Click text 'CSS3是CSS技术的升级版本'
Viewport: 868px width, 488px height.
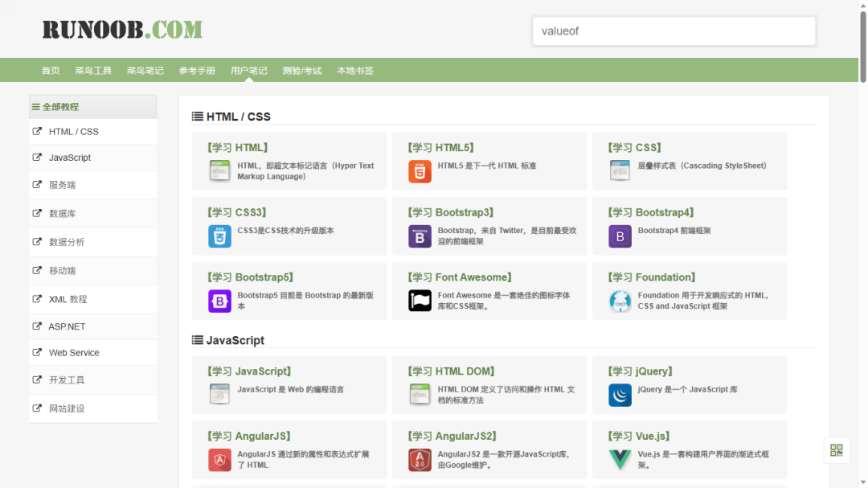285,231
